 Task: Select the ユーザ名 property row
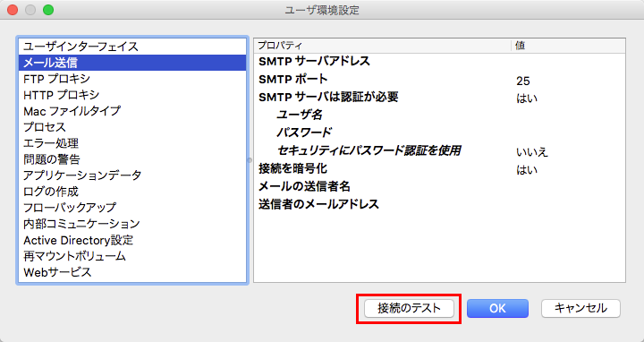pos(439,115)
